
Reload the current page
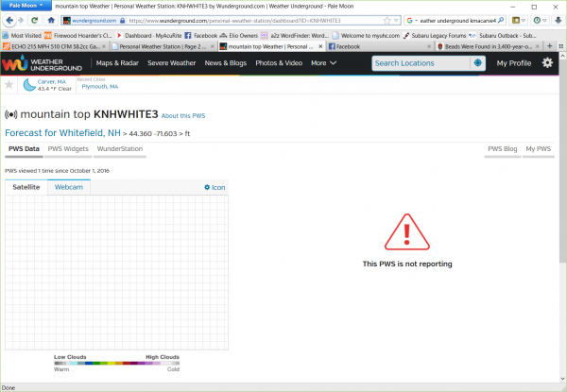tap(35, 20)
